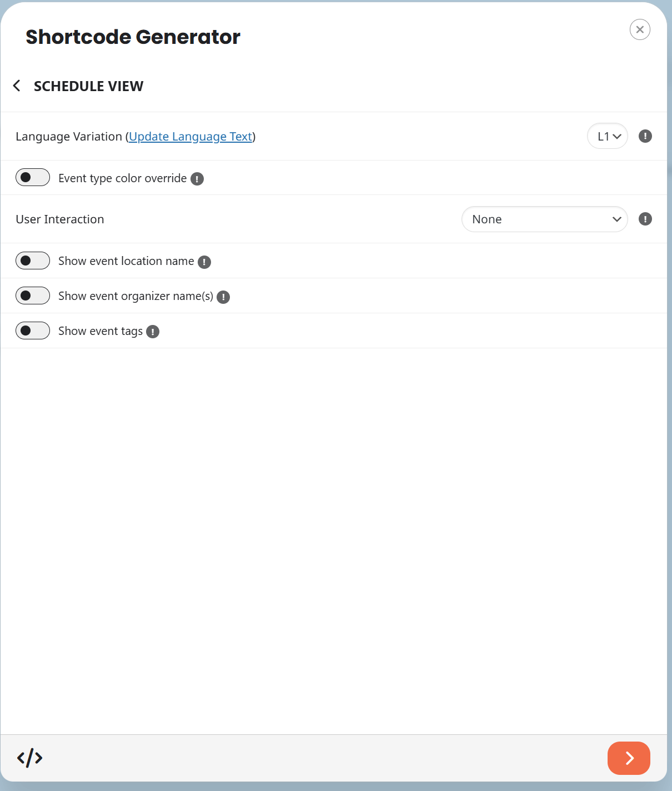Open the L1 language variation dropdown

(608, 136)
